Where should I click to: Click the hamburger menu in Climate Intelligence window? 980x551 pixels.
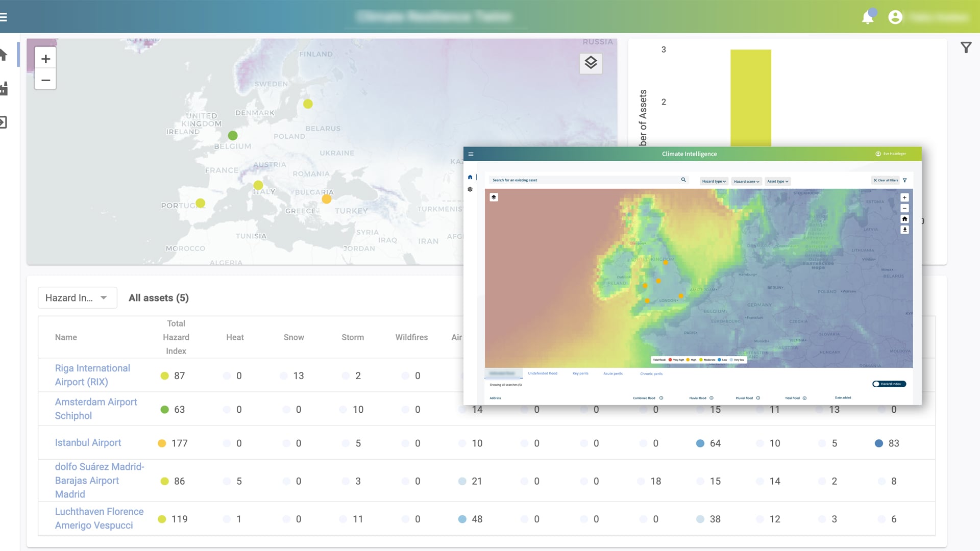point(471,154)
